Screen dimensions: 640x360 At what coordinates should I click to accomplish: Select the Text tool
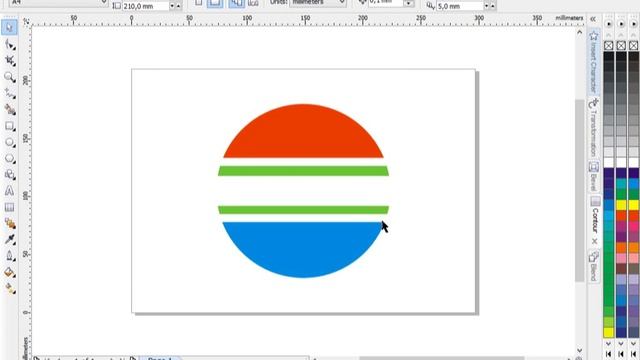tap(9, 191)
